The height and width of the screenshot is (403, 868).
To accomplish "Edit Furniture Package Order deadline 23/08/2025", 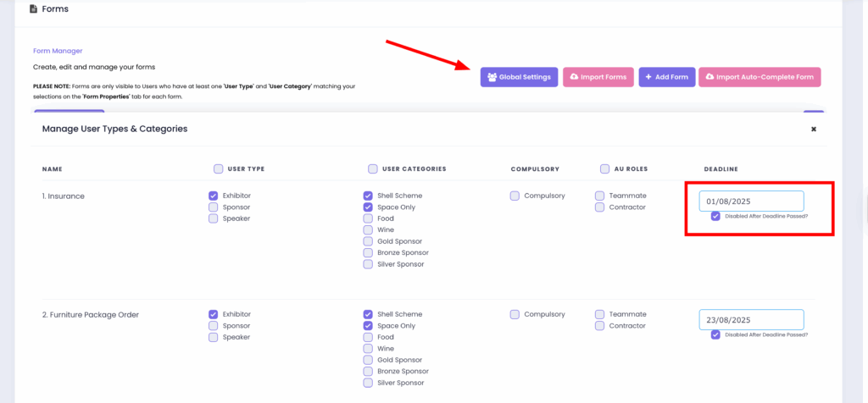I will (x=751, y=320).
